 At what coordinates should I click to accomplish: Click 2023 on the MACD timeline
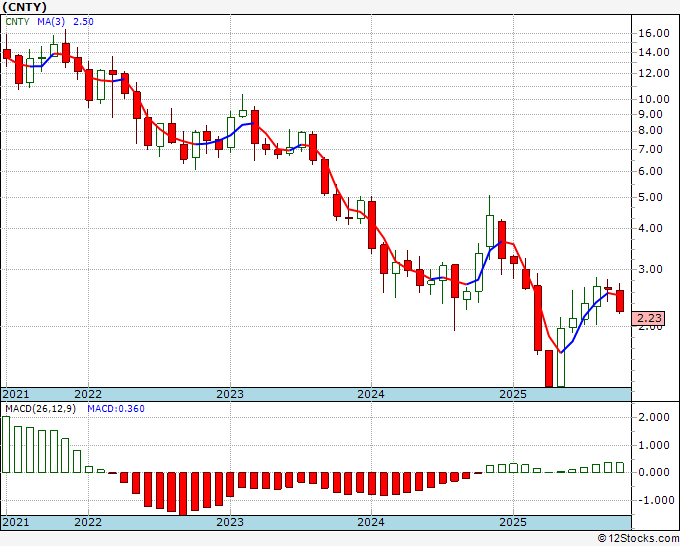pyautogui.click(x=230, y=522)
